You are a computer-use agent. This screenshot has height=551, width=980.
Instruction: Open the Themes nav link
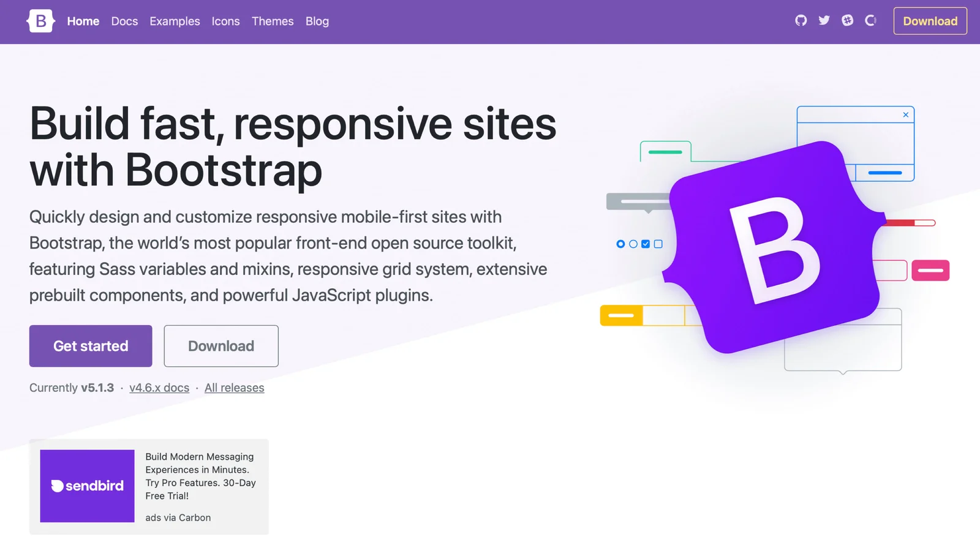pos(273,21)
